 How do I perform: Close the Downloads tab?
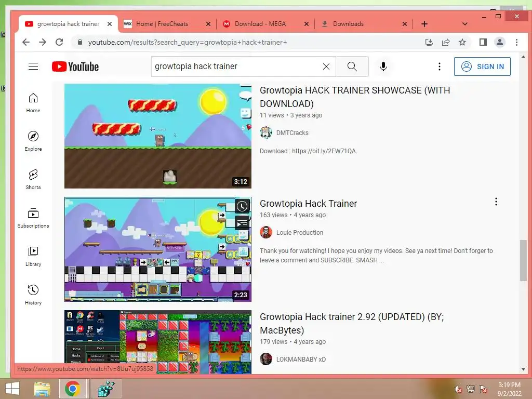point(404,24)
